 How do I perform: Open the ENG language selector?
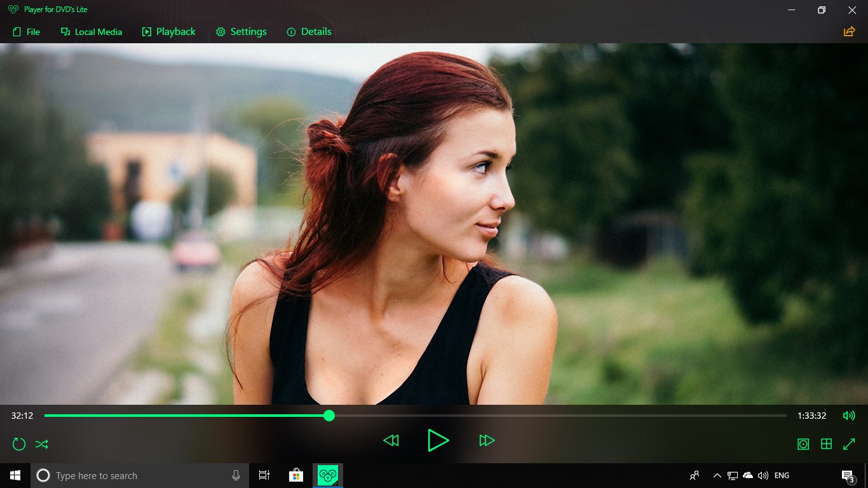(781, 475)
